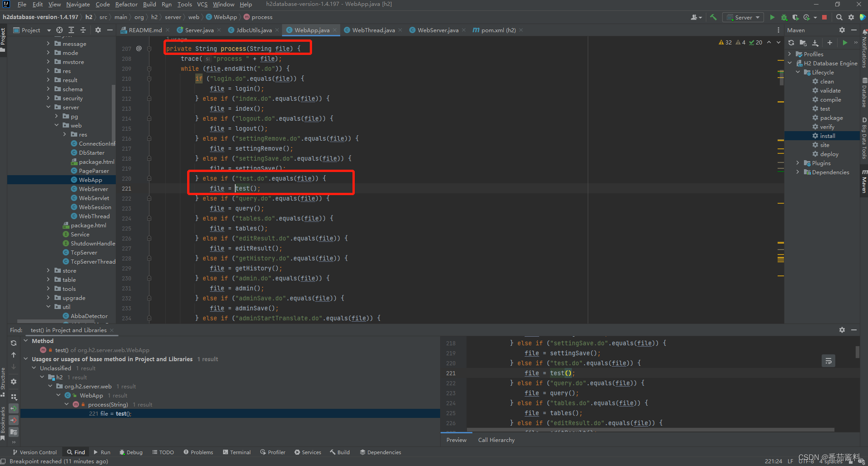Toggle show write access red arrow icon
The image size is (868, 466).
click(x=14, y=420)
